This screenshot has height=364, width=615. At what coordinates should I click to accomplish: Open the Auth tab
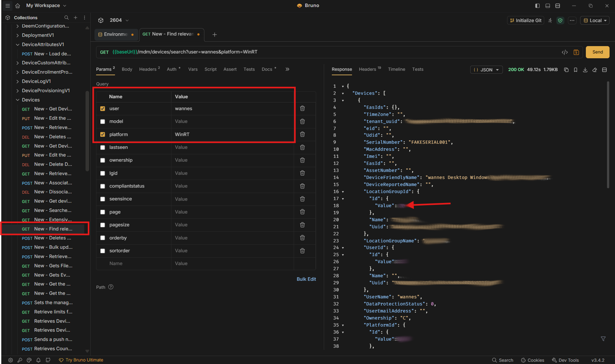[x=173, y=69]
